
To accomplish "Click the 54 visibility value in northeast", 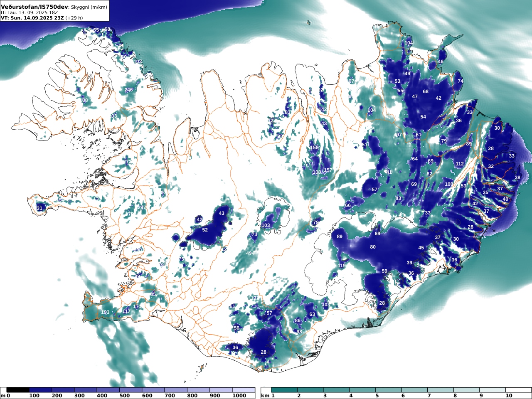I will pos(423,117).
